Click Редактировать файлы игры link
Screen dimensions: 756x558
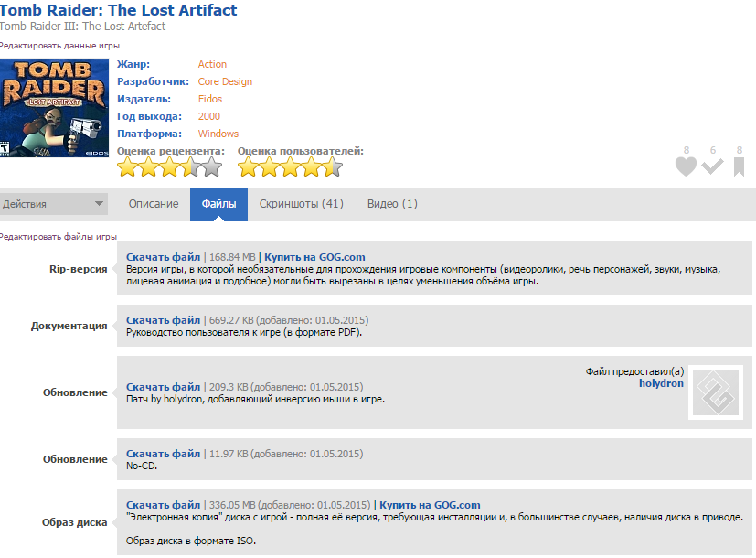pos(59,237)
